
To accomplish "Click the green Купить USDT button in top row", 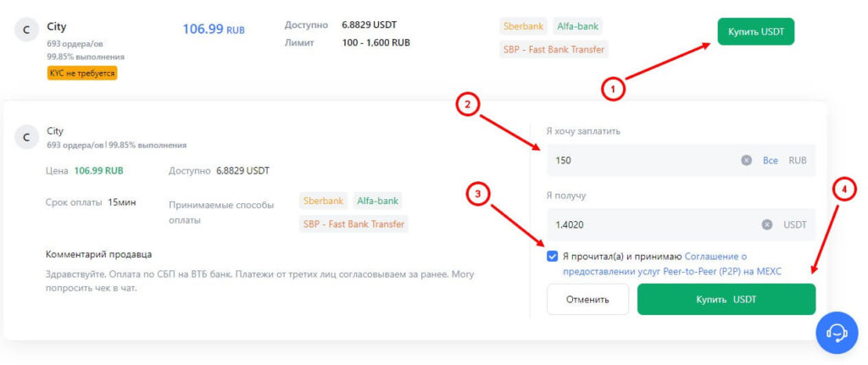I will click(x=755, y=32).
